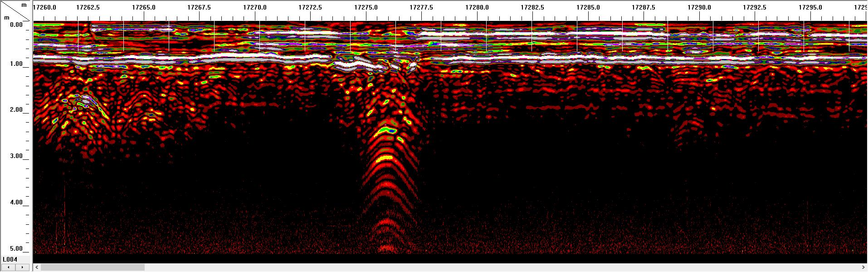Screen dimensions: 868x272
Task: Click the 17275.0 distance label
Action: (366, 7)
